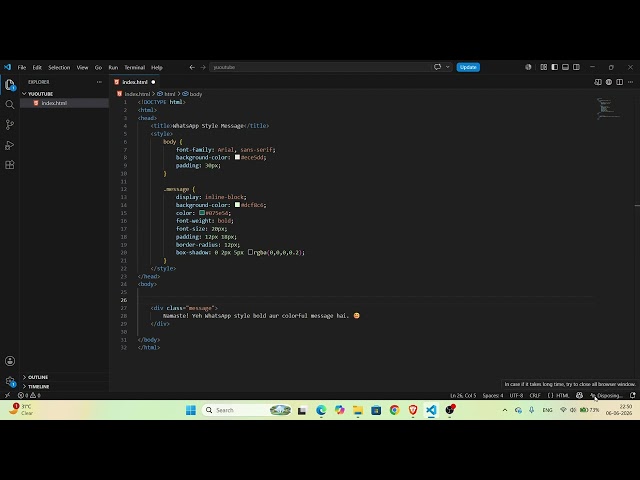The width and height of the screenshot is (640, 480).
Task: Open the File menu
Action: coord(22,67)
